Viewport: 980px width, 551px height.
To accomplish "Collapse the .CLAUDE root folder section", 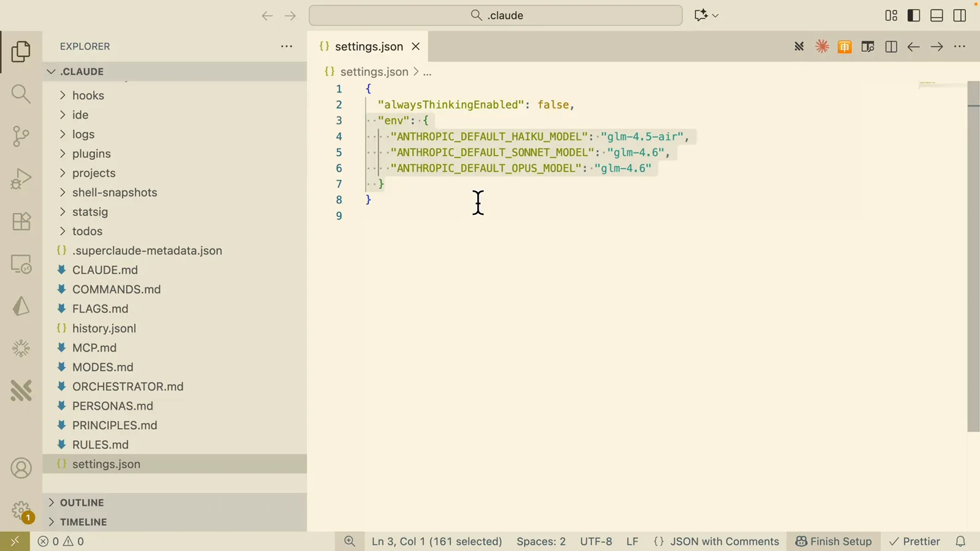I will click(x=175, y=72).
